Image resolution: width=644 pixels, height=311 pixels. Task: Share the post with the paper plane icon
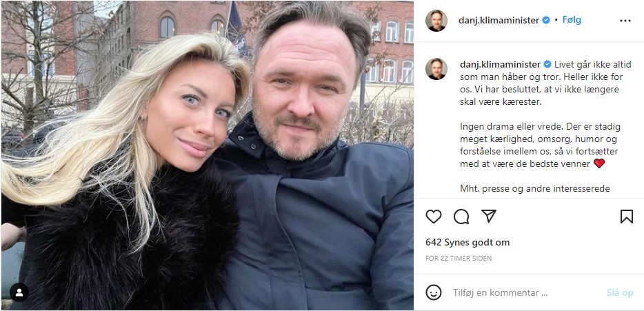point(489,216)
